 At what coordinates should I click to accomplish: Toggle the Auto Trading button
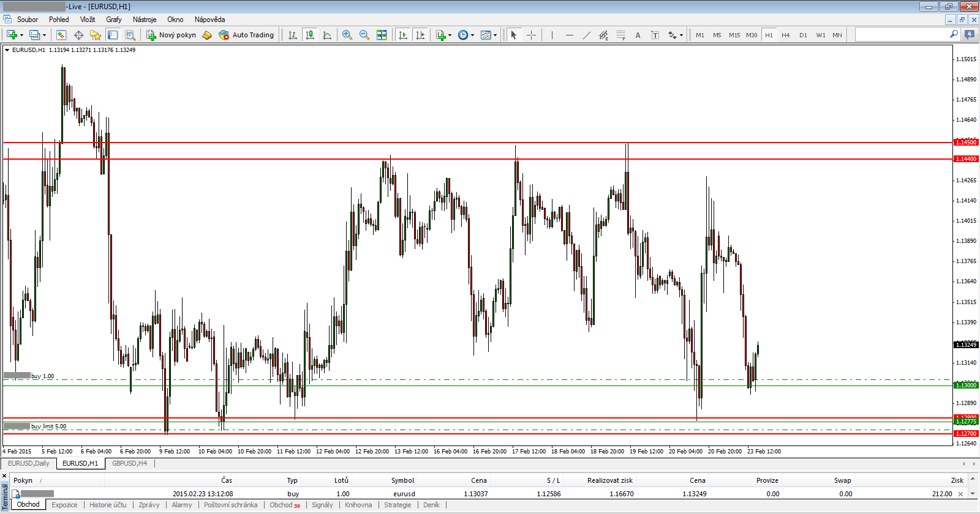click(x=246, y=35)
